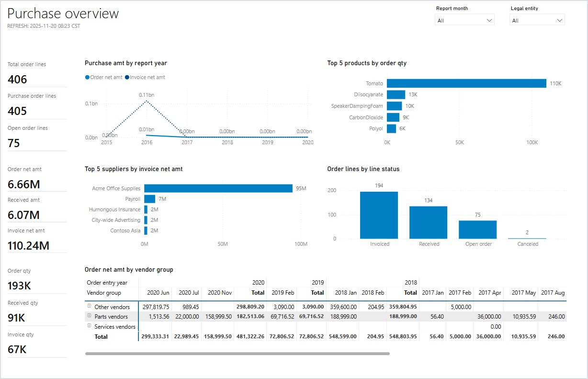
Task: Select the Polyol bar
Action: (x=392, y=128)
